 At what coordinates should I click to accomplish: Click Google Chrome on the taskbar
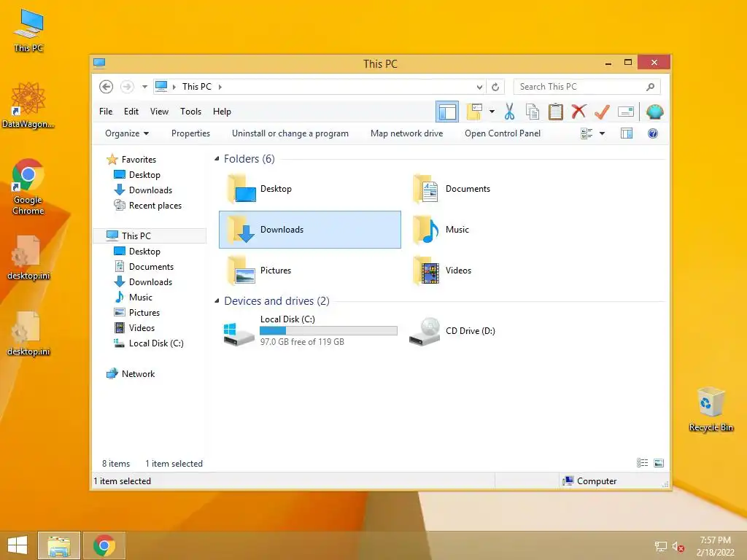104,545
